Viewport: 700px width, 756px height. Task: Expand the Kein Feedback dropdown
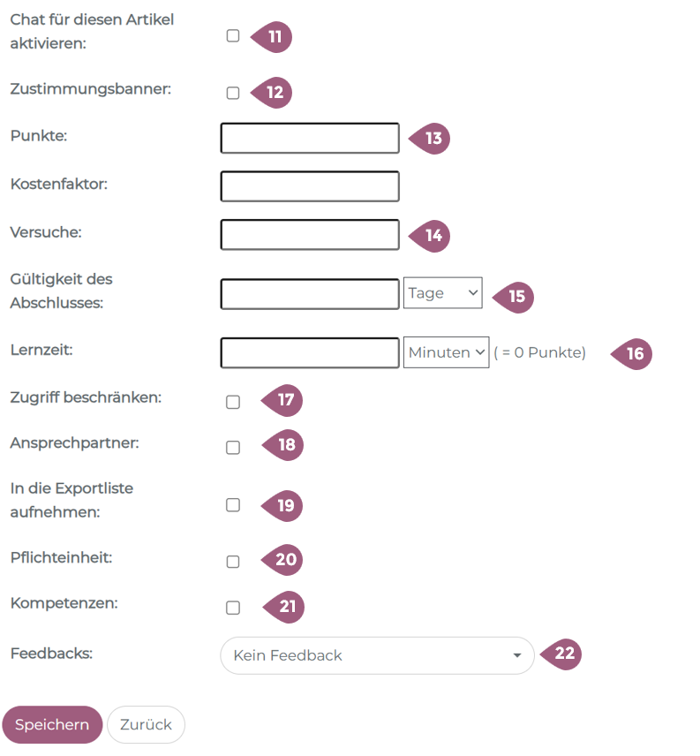click(377, 655)
